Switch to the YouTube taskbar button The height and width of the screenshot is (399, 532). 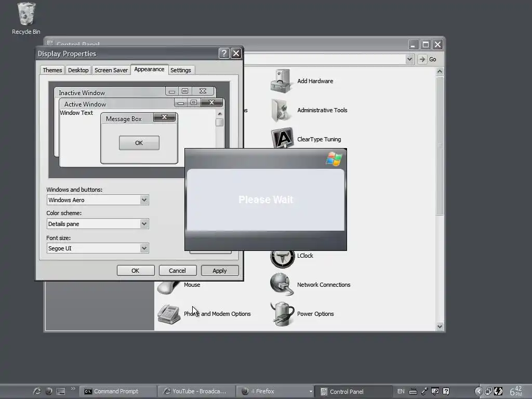196,391
